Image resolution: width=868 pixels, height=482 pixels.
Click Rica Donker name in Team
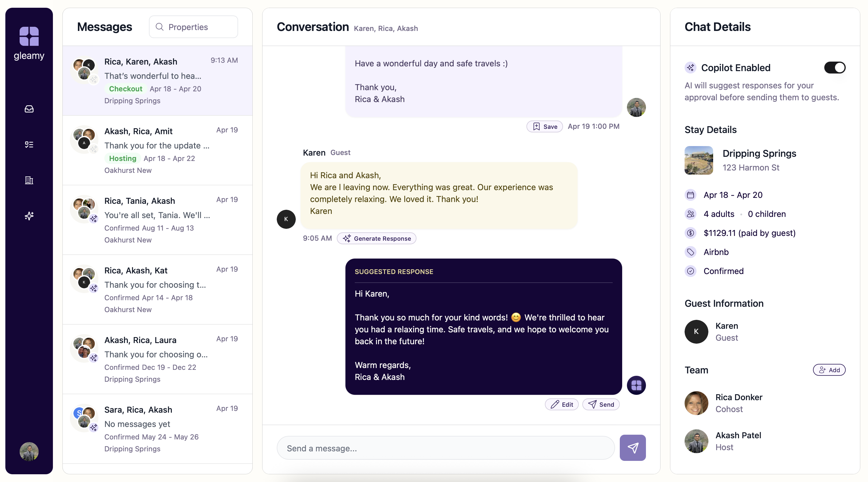739,397
